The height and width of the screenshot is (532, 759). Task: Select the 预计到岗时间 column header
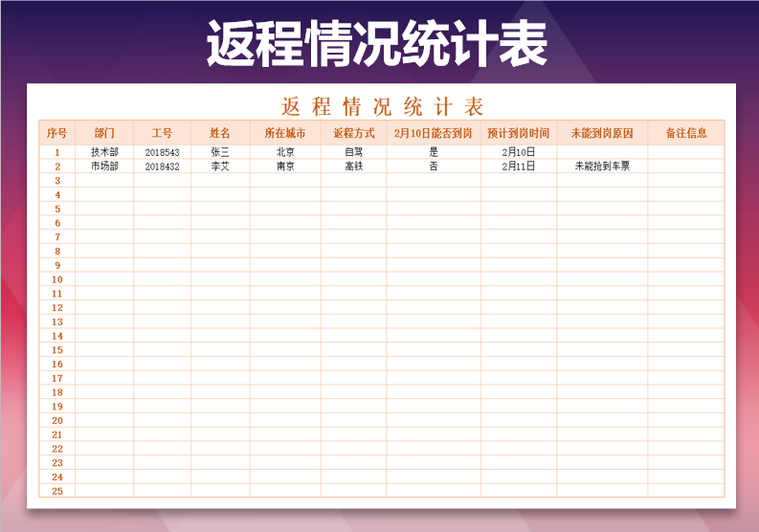[518, 133]
